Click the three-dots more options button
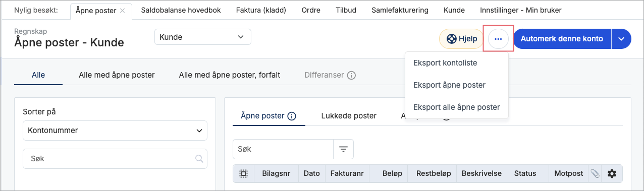The width and height of the screenshot is (644, 191). click(x=498, y=39)
